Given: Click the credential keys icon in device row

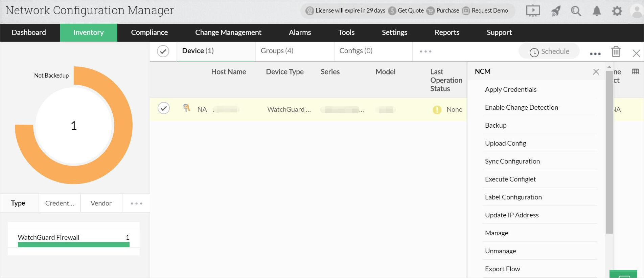Looking at the screenshot, I should pyautogui.click(x=186, y=108).
